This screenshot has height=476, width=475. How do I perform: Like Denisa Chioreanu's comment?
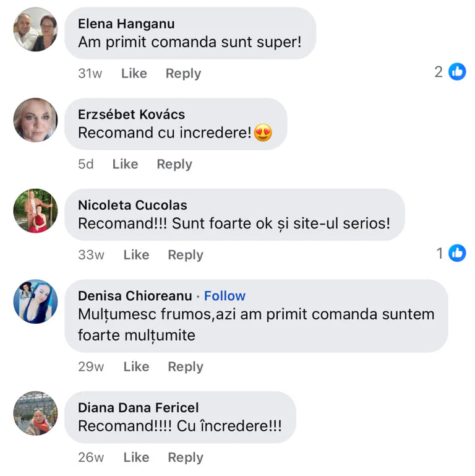(x=136, y=366)
